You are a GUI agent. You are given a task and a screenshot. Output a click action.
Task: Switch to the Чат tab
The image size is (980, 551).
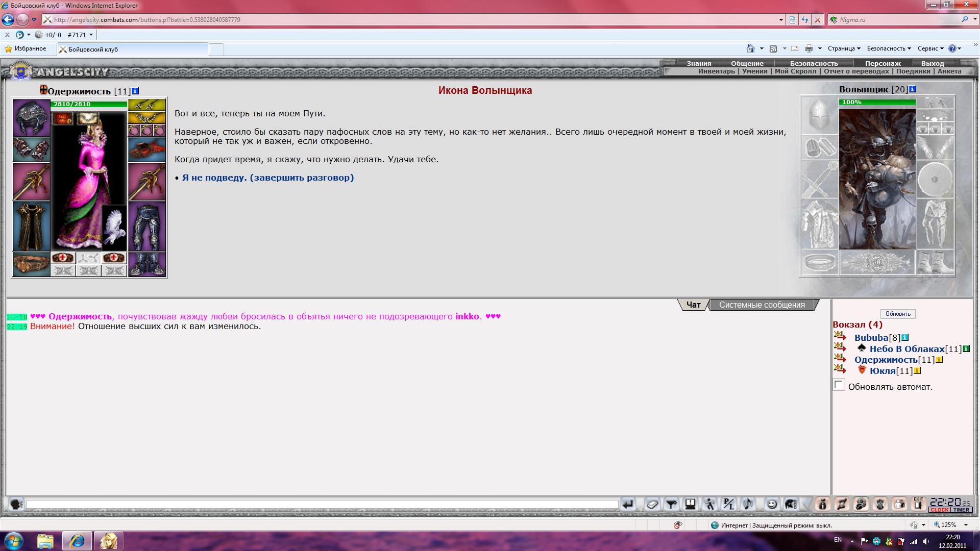coord(693,305)
